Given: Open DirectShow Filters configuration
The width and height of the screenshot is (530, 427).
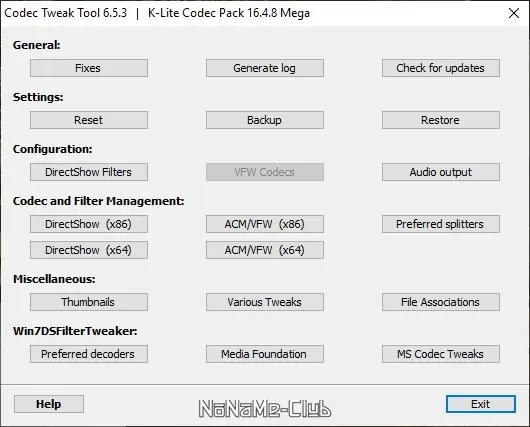Looking at the screenshot, I should (x=89, y=172).
